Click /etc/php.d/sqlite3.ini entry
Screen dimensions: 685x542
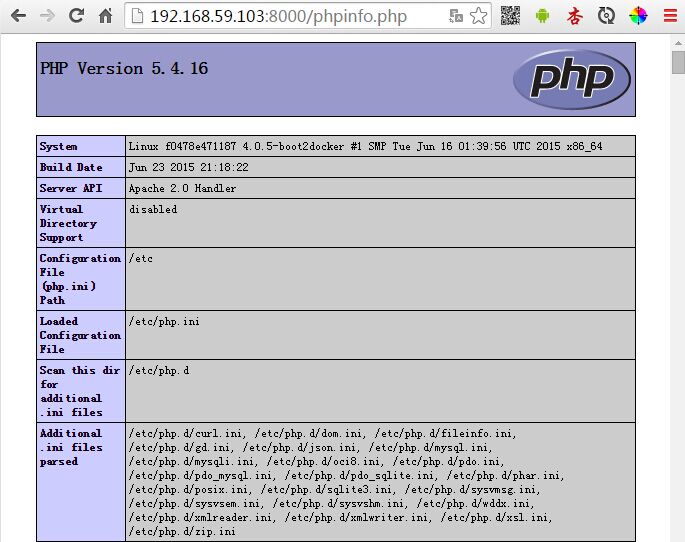[x=327, y=489]
